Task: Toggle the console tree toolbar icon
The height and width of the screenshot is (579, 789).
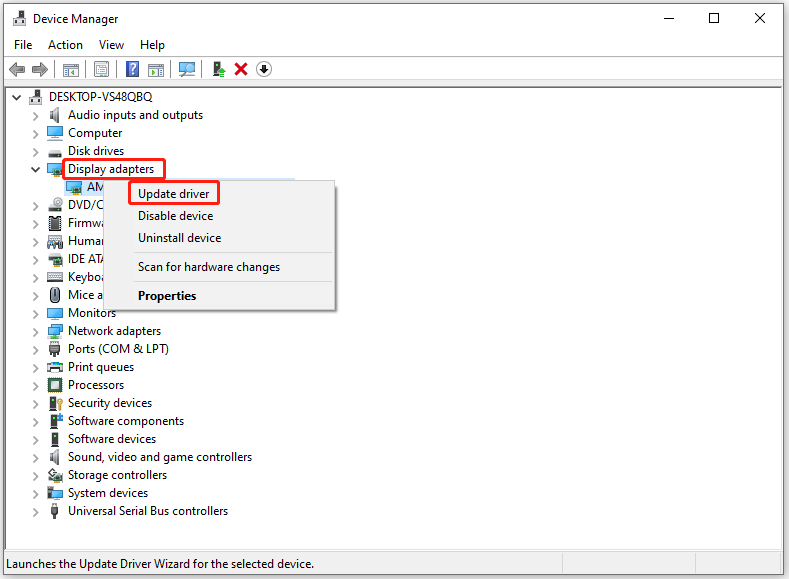Action: 71,69
